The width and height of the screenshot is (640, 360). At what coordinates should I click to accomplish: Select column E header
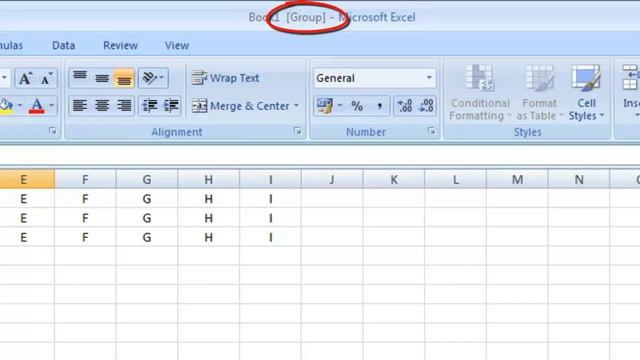click(27, 179)
